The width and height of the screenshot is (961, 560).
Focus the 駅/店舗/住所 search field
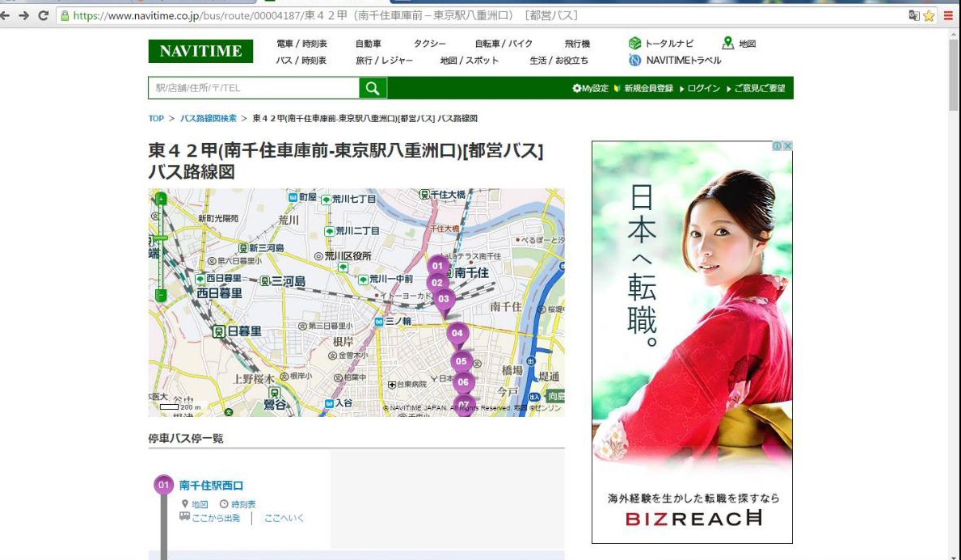(x=254, y=87)
